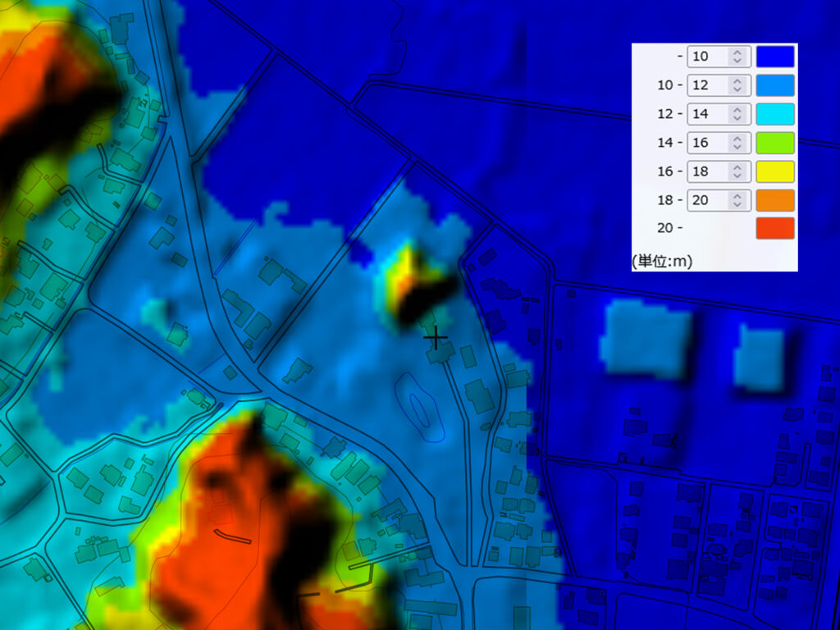
Task: Click the oval pond outline below the crosshair
Action: [419, 407]
